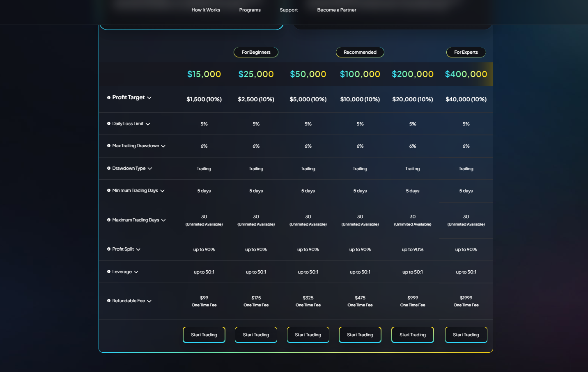Expand the Daily Loss Limit chevron
The image size is (588, 372).
[148, 124]
